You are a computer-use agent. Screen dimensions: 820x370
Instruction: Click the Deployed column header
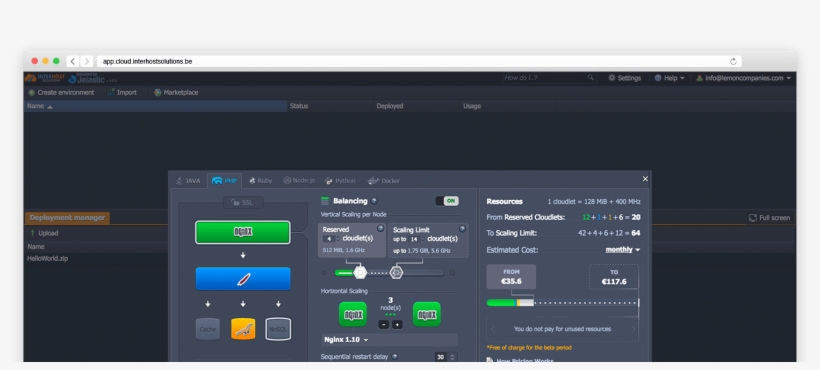click(x=390, y=106)
